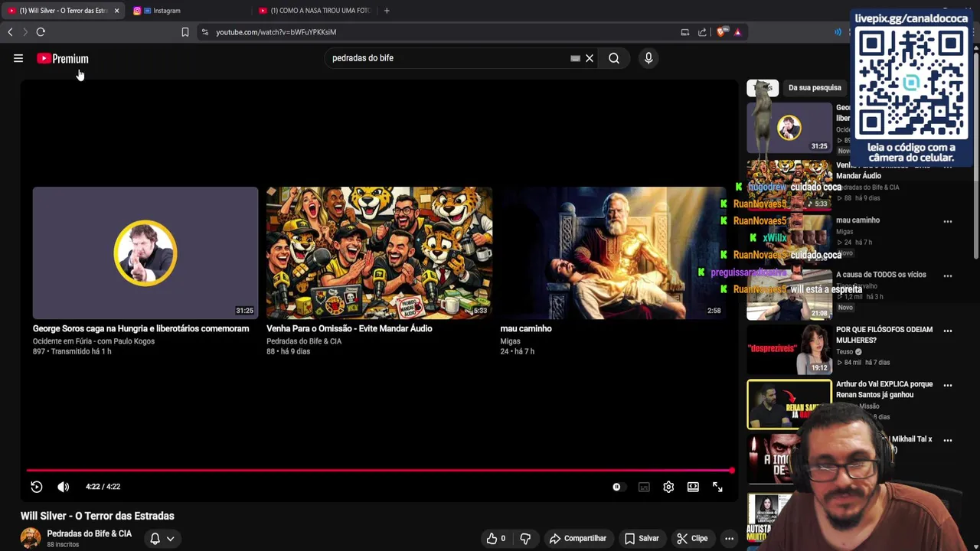Open the sidebar 31:25 yellow-circle avatar thumbnail

(x=789, y=128)
